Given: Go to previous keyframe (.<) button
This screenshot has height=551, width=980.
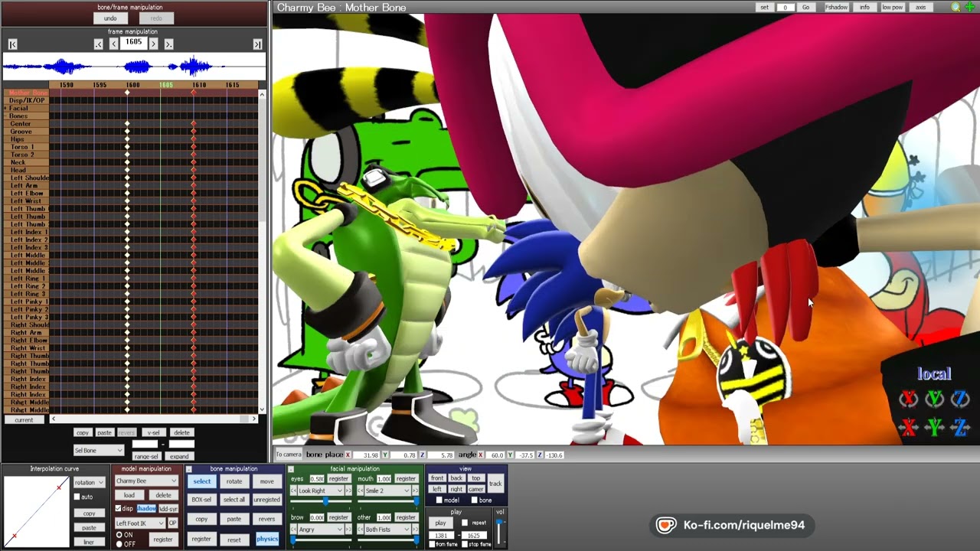Looking at the screenshot, I should pyautogui.click(x=99, y=44).
